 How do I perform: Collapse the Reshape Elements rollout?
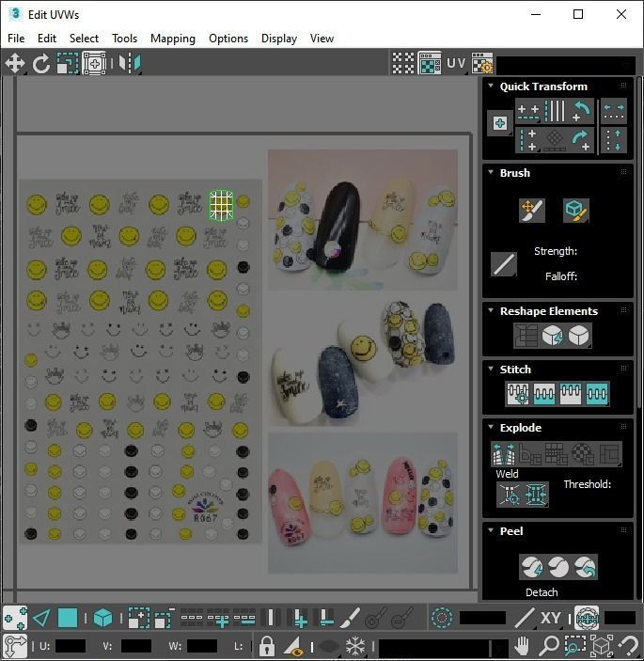coord(491,310)
